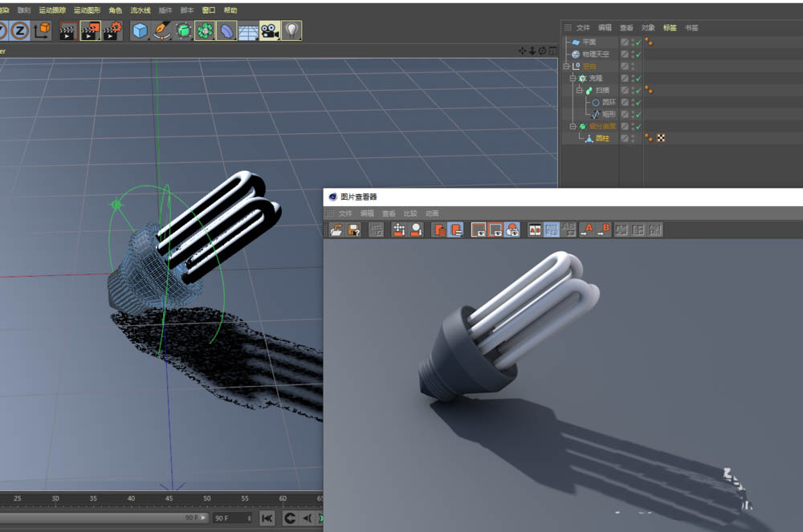Click the Save As icon in Picture Viewer
The height and width of the screenshot is (532, 803).
(353, 230)
